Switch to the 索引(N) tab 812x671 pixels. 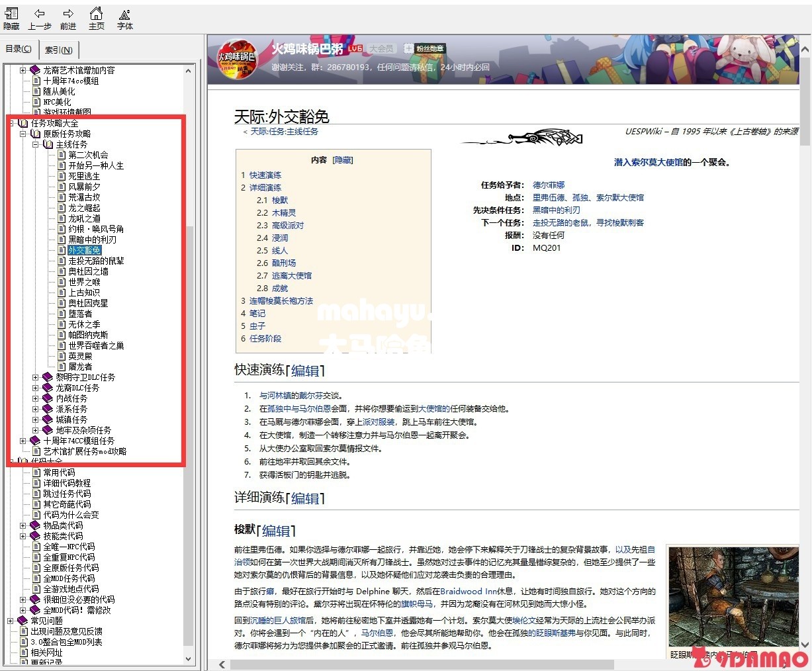[x=60, y=50]
